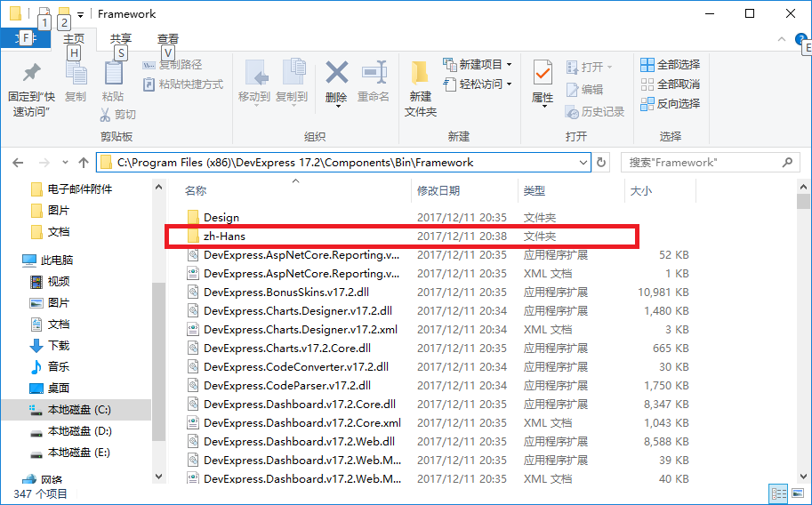
Task: Click Select none (全部取消)
Action: coord(671,84)
